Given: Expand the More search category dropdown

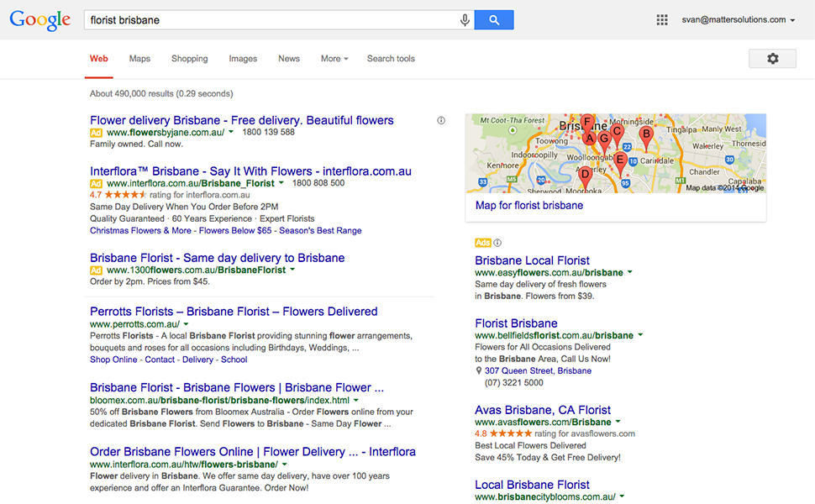Looking at the screenshot, I should pyautogui.click(x=334, y=59).
